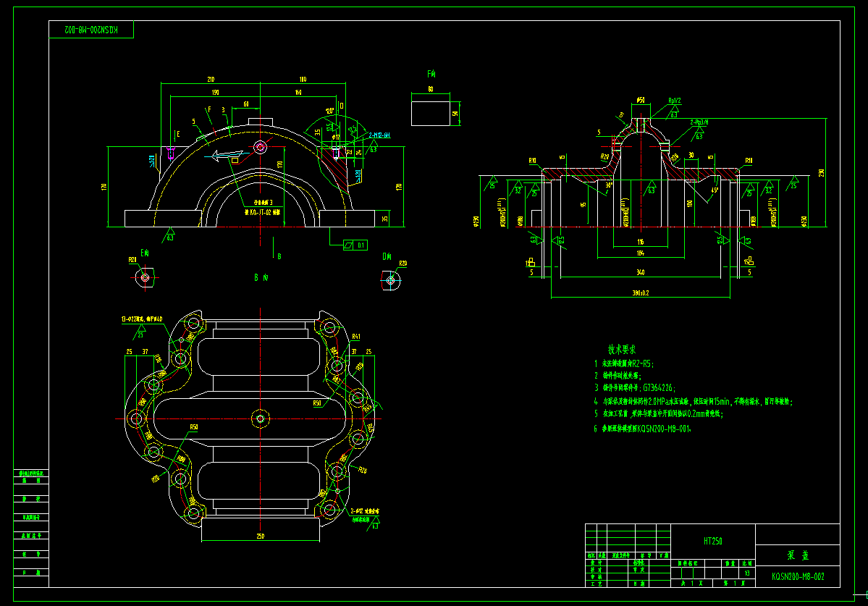Click KQSN200-M8-002 drawing number in title block

pyautogui.click(x=798, y=576)
